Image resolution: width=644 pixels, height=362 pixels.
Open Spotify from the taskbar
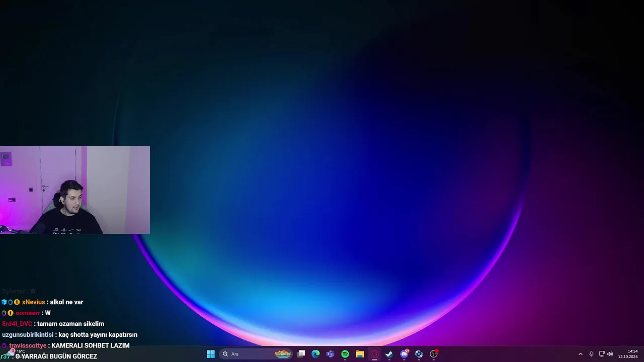coord(345,354)
